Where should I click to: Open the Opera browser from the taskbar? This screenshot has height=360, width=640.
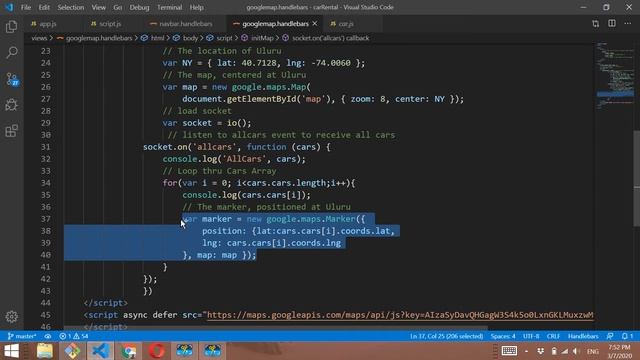pyautogui.click(x=157, y=351)
